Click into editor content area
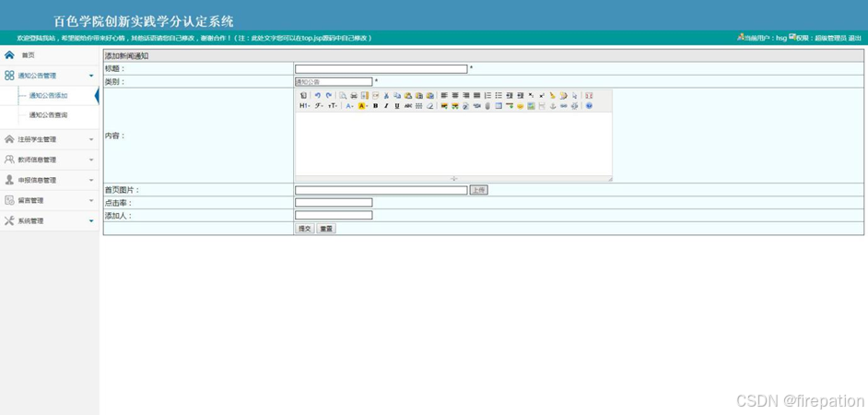Viewport: 868px width, 415px height. (x=453, y=144)
